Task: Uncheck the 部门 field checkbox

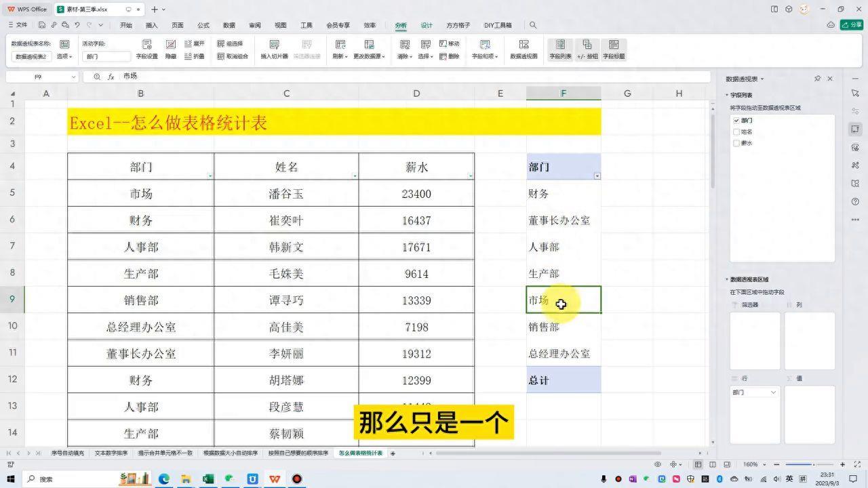Action: 736,120
